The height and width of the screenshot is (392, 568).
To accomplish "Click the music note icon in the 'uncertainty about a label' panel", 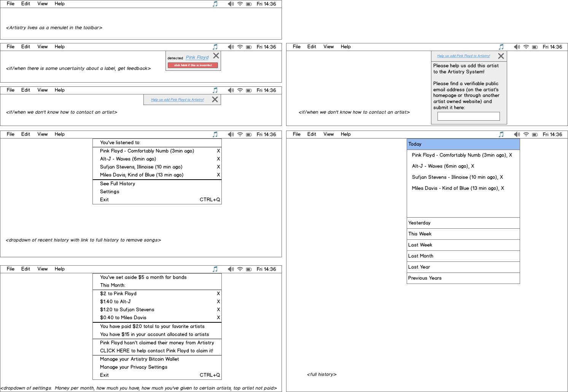I will tap(215, 47).
